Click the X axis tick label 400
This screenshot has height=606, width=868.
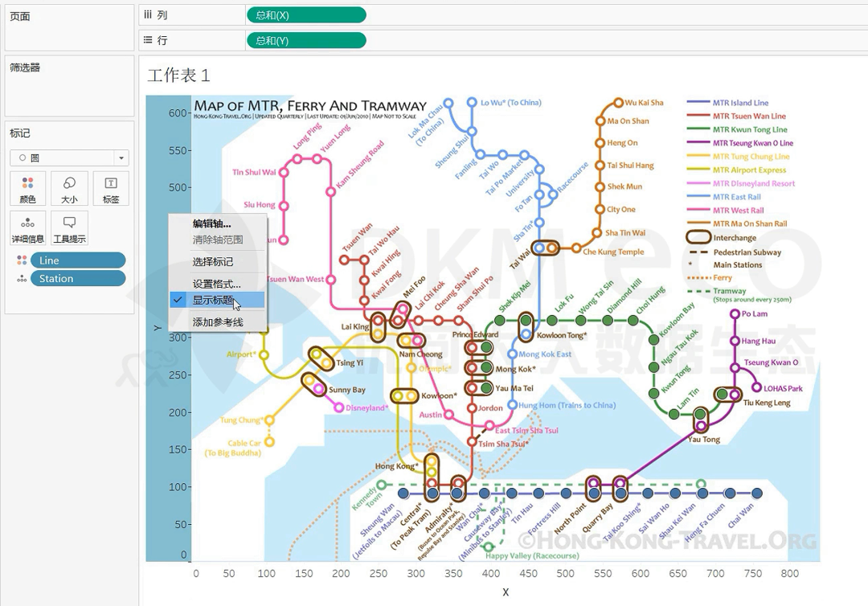491,573
